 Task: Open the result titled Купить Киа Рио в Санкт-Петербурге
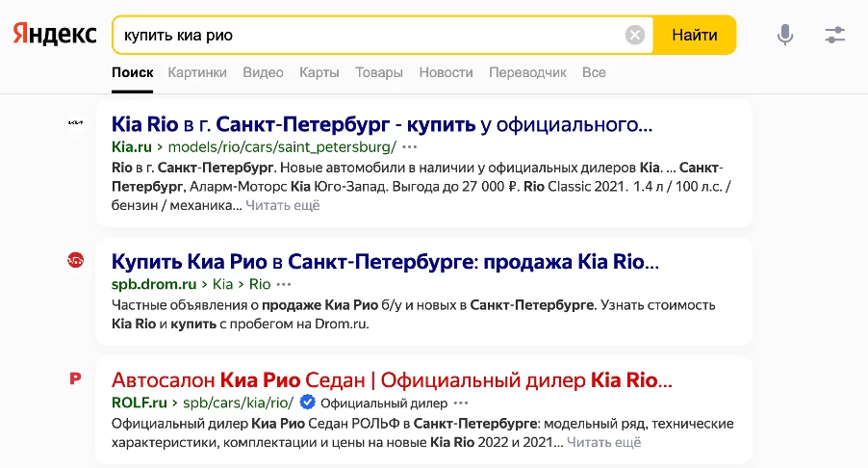385,261
